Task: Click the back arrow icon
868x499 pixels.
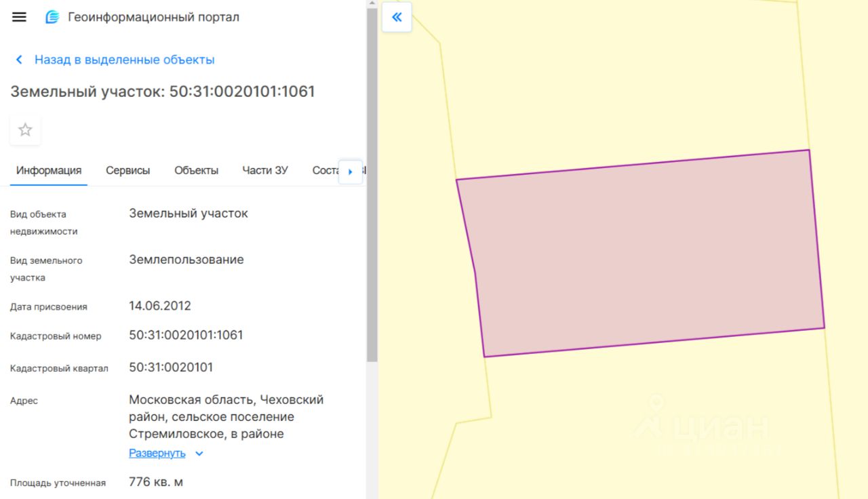Action: (19, 60)
